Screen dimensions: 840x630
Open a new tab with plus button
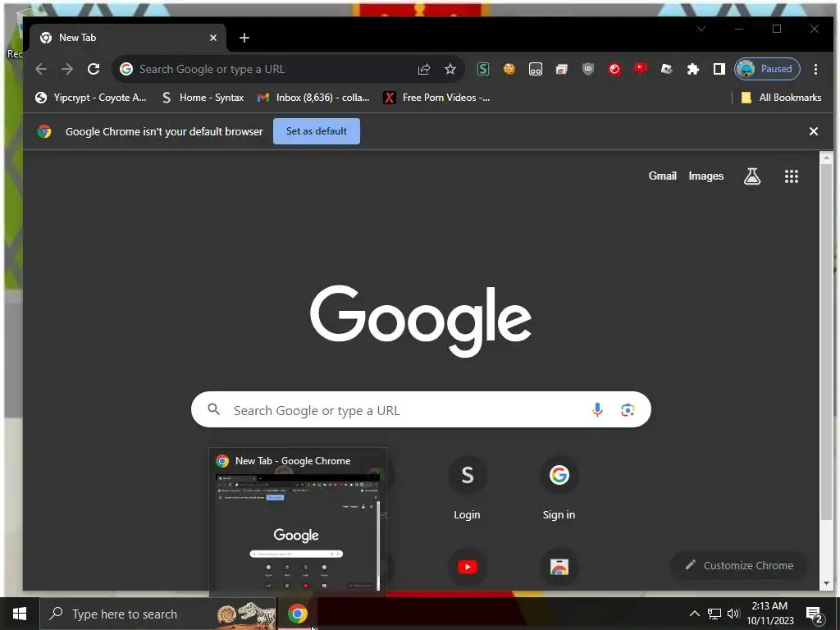[244, 38]
